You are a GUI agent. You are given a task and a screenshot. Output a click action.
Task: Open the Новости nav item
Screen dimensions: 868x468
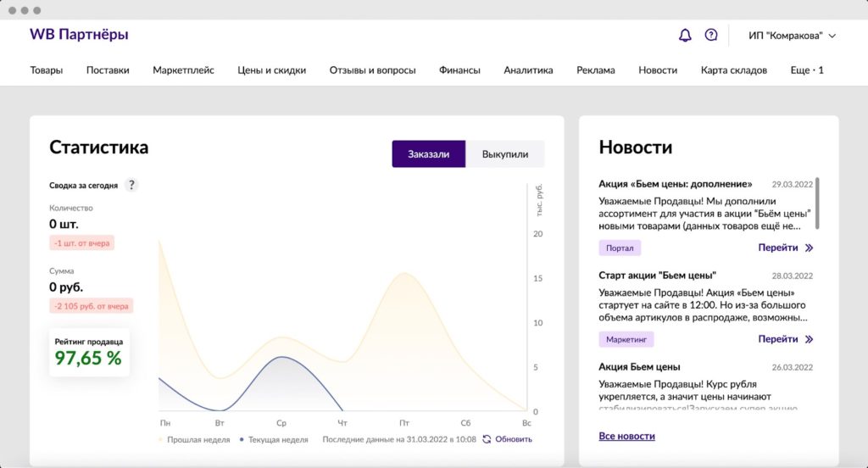(x=658, y=70)
